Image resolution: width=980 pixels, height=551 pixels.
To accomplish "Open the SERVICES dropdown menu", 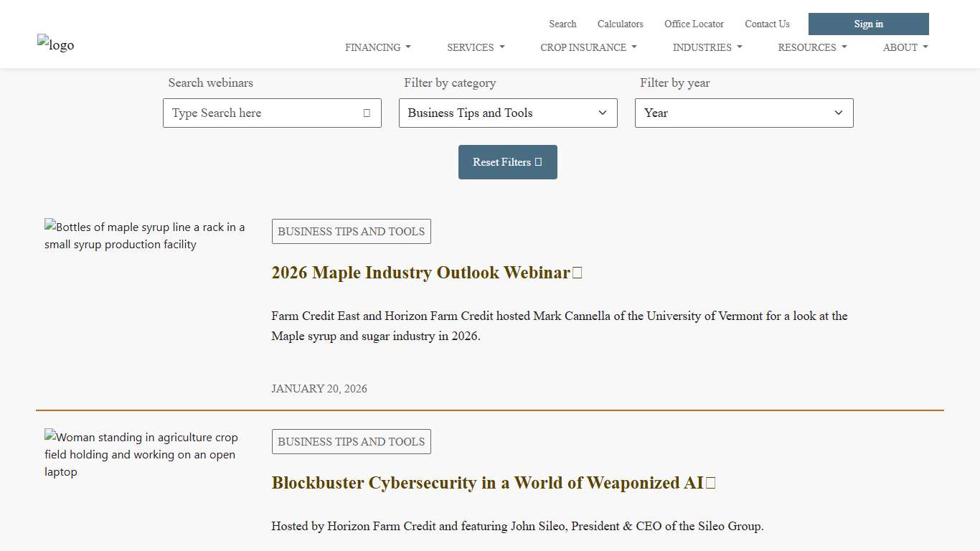I will coord(475,47).
